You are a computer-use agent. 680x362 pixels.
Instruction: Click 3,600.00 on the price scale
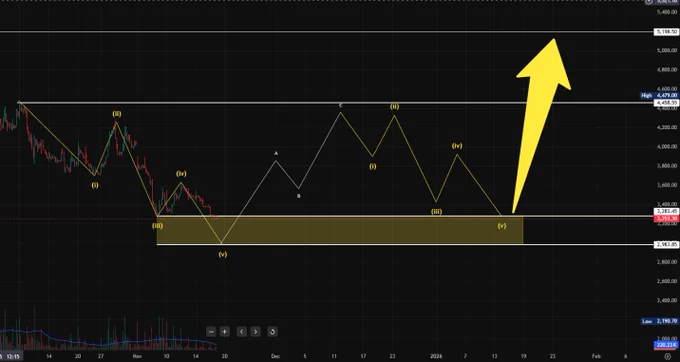(x=667, y=185)
